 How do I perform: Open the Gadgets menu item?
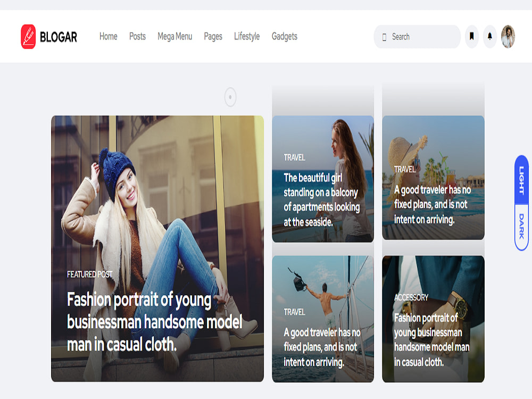[284, 36]
